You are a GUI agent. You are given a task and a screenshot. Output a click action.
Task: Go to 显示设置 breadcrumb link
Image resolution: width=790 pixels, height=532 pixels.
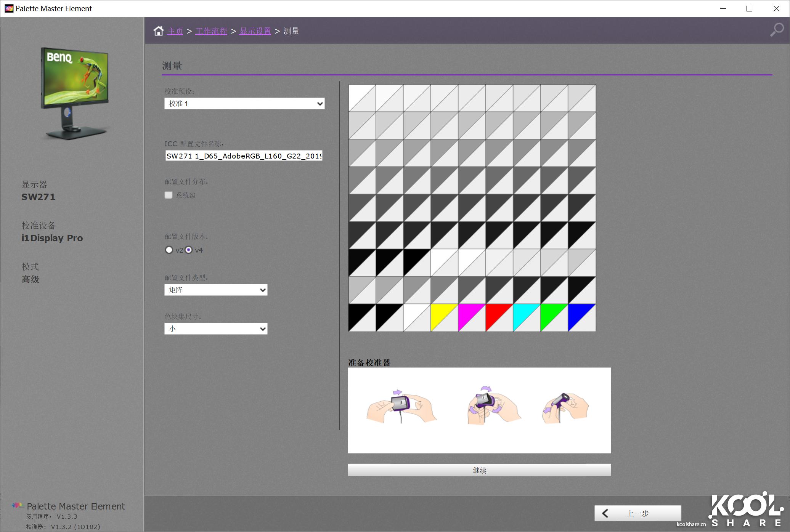pyautogui.click(x=255, y=31)
